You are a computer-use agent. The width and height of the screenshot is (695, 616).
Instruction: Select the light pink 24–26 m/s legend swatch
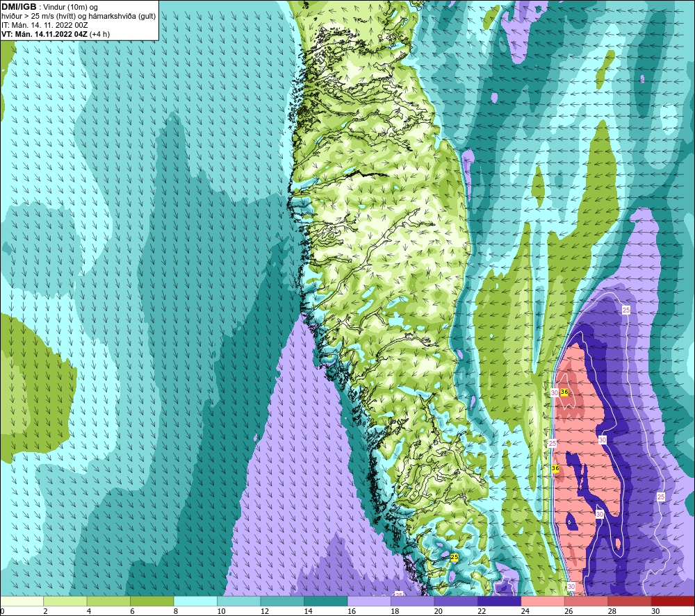pos(543,601)
